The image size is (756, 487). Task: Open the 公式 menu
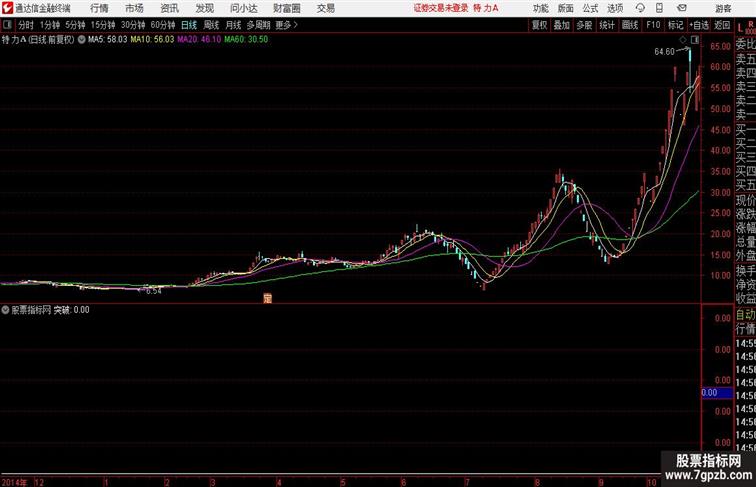(x=590, y=8)
